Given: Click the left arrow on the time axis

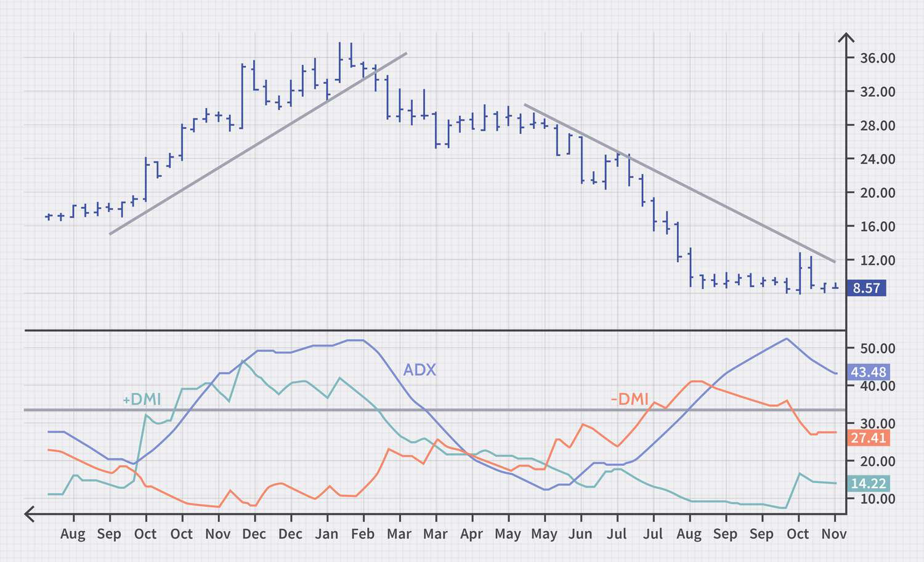Looking at the screenshot, I should [30, 513].
